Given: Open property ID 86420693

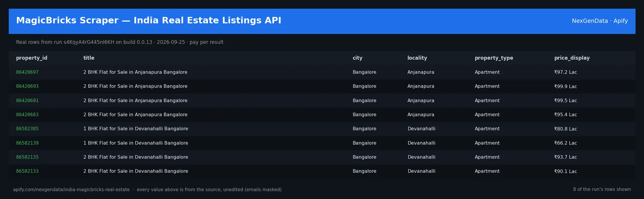Looking at the screenshot, I should 27,86.
